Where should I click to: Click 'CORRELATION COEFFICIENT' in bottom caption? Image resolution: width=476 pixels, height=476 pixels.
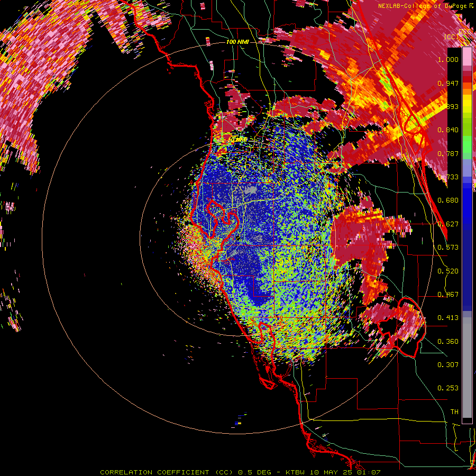point(154,472)
